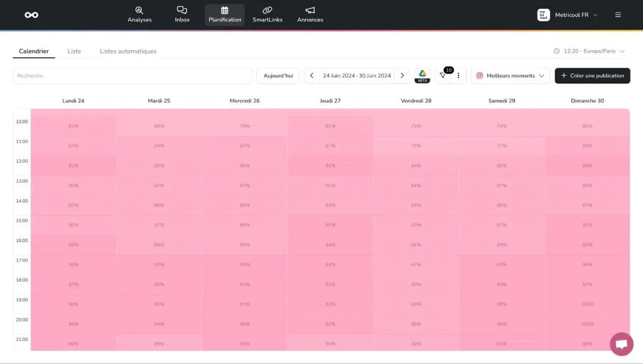Open the chat support bubble
The height and width of the screenshot is (364, 643).
point(621,344)
